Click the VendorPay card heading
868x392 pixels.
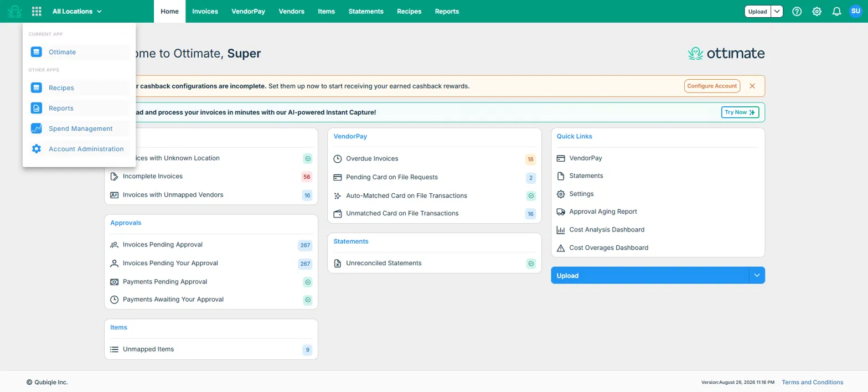[x=350, y=136]
